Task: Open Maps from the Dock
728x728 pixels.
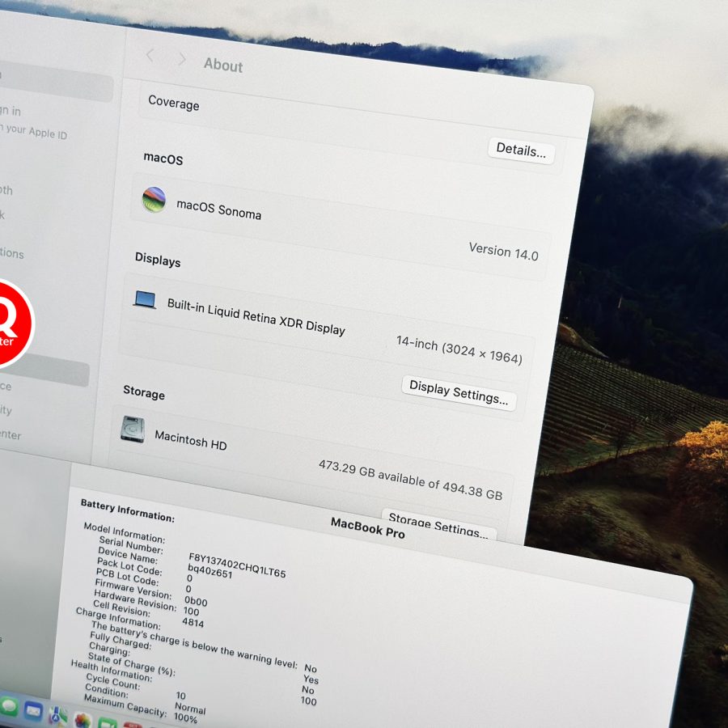Action: coord(58,716)
